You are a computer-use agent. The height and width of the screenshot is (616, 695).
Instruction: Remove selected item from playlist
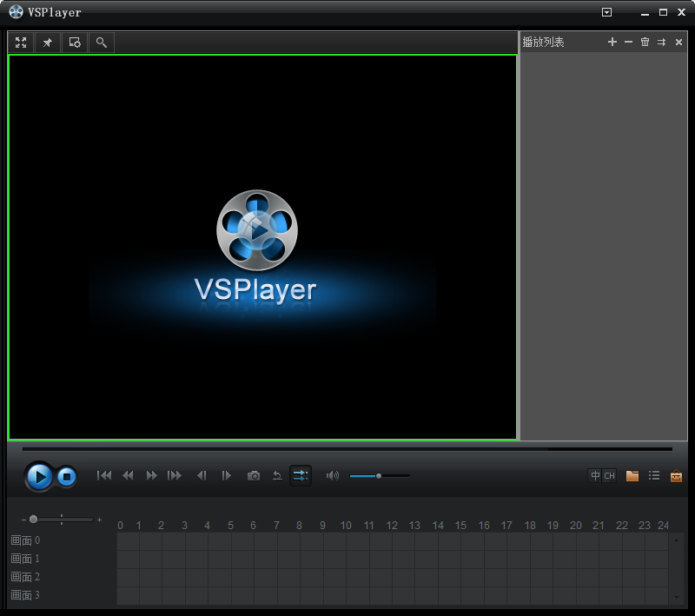coord(628,42)
